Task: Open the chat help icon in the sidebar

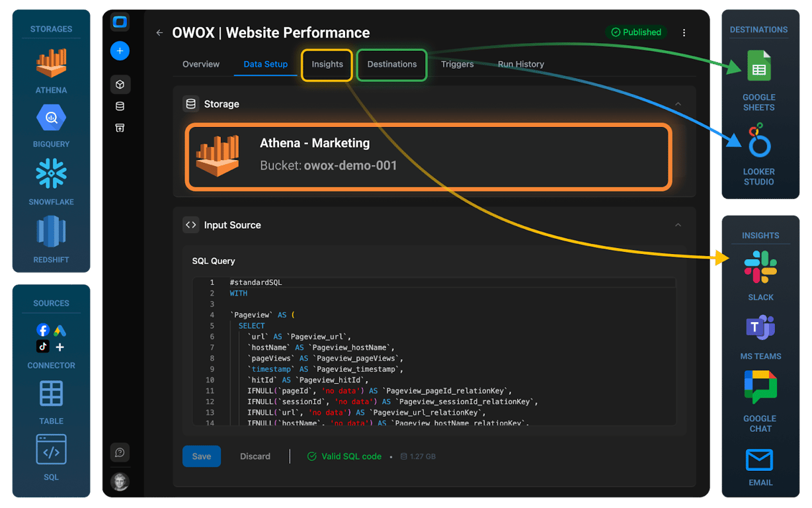Action: point(120,452)
